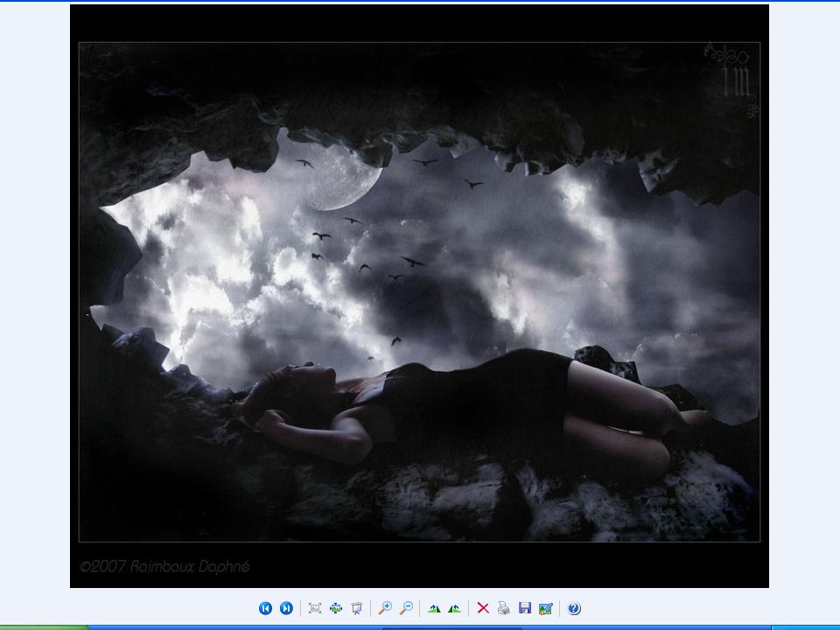Rotate the image counterclockwise

tap(454, 608)
